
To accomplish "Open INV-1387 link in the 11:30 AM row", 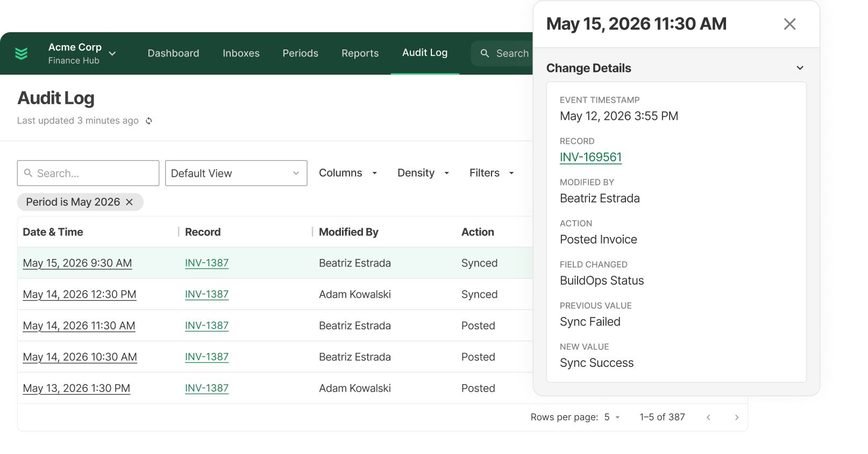I will pos(207,326).
